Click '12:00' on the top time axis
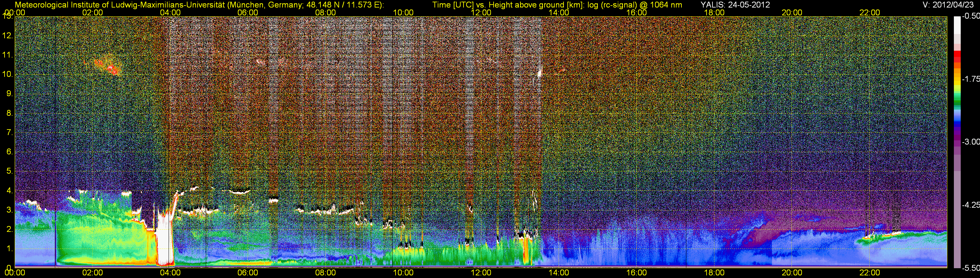 pyautogui.click(x=481, y=12)
